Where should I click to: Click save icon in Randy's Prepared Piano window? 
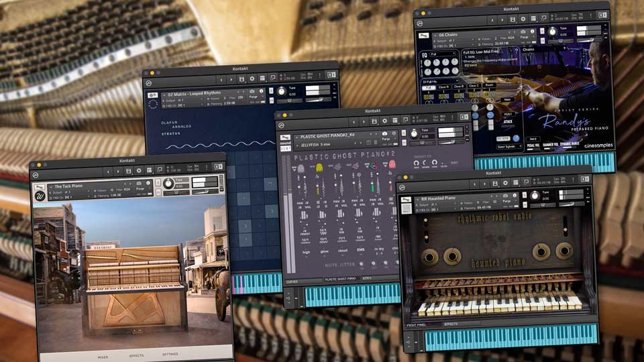pos(513,19)
